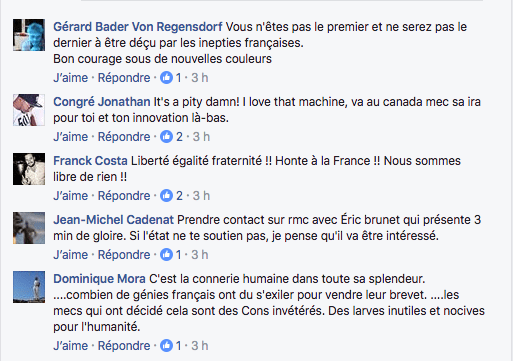Open the reactions icon on Jean-Michel Cadenat's comment
Viewport: 513px width, 361px height.
(166, 255)
